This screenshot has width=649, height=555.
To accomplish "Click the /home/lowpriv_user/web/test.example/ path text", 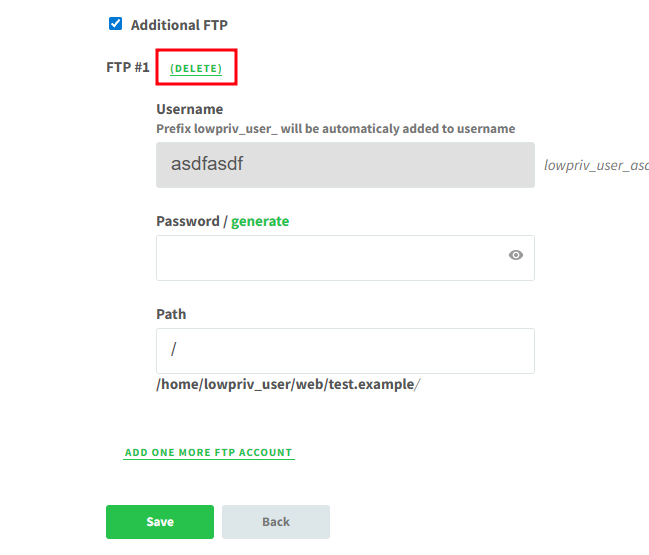I will [x=288, y=384].
